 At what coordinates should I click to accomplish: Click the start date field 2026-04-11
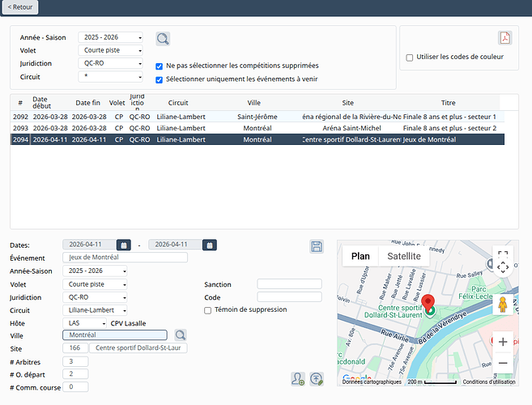coord(90,245)
